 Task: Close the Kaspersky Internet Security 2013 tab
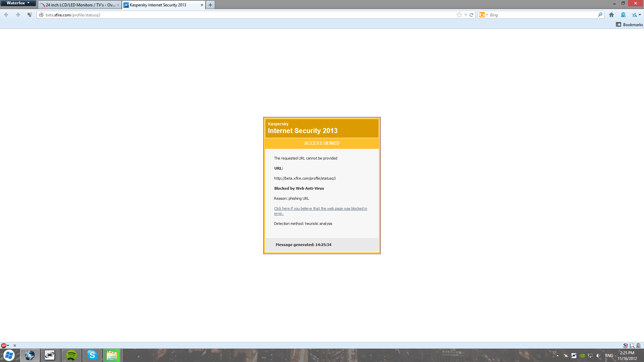click(202, 5)
